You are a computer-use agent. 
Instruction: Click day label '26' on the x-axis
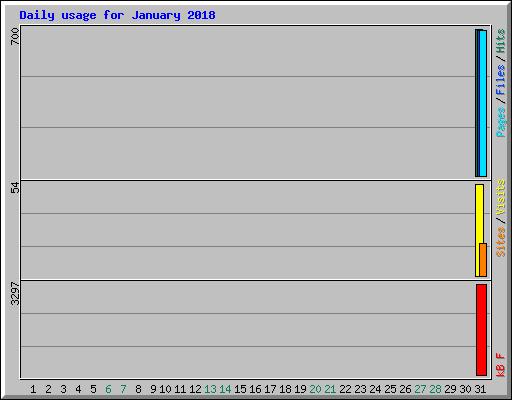coord(405,389)
